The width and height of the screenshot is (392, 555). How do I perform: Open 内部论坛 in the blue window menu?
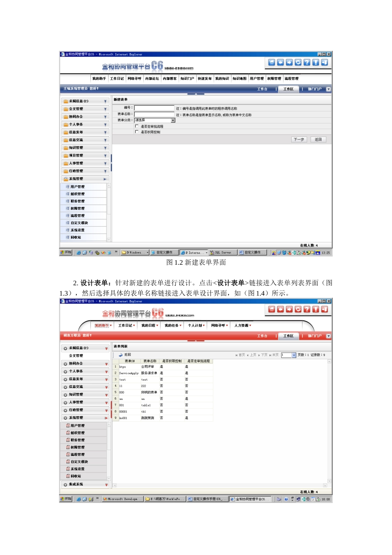(x=152, y=78)
